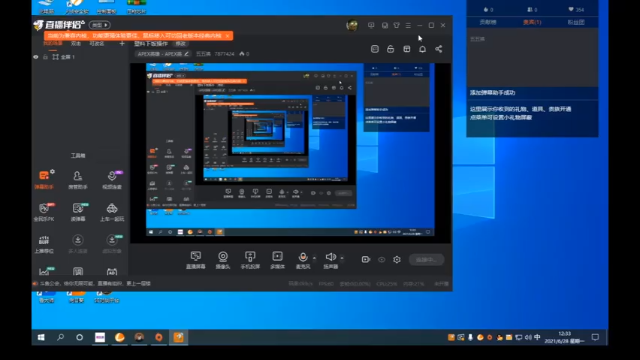Open the chart tool with NEW badge

(44, 271)
